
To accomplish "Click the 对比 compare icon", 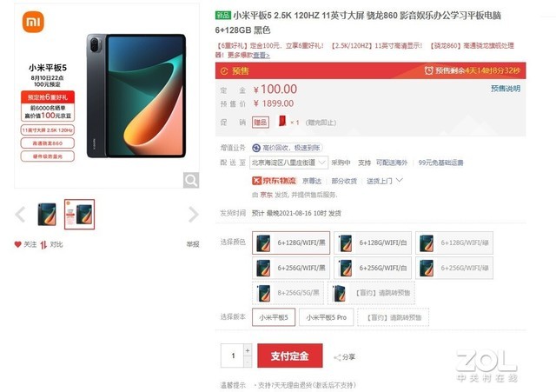I will coord(43,244).
